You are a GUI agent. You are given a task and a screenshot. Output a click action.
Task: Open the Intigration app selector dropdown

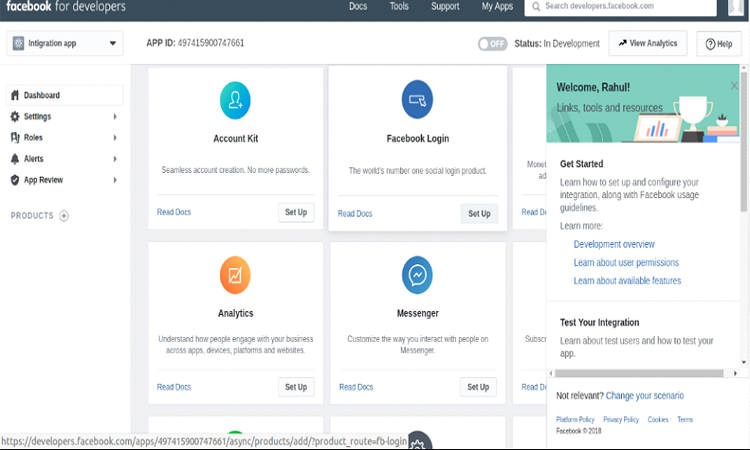point(65,44)
